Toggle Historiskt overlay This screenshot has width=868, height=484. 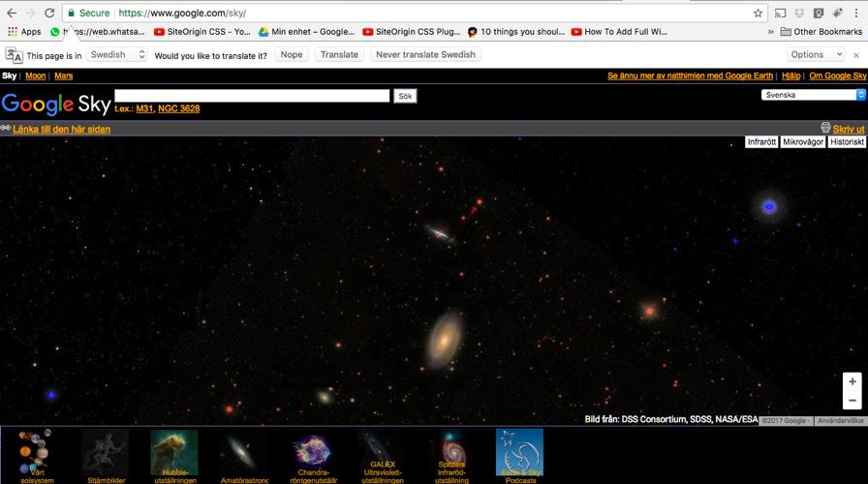pyautogui.click(x=847, y=142)
